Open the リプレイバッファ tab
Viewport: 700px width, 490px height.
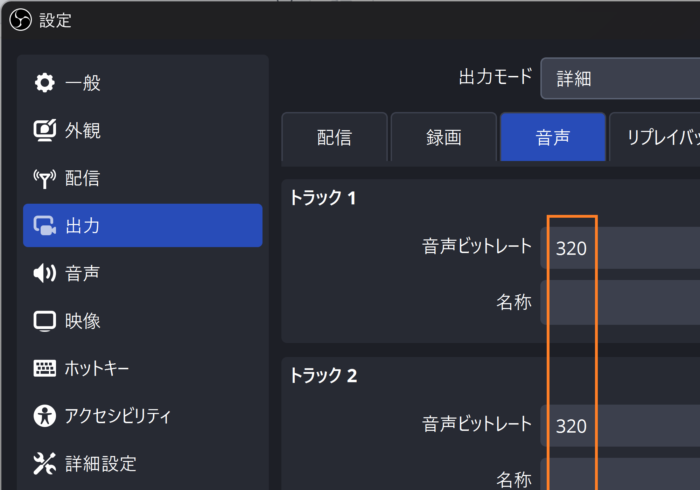[654, 137]
